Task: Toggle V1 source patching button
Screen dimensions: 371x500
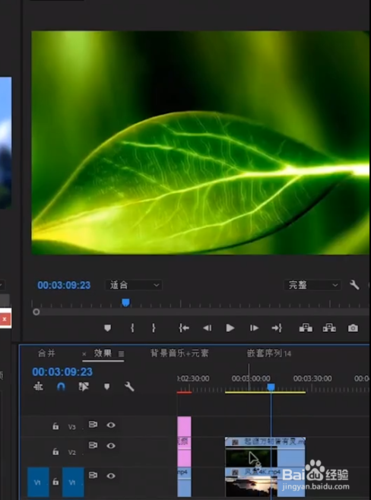Action: pyautogui.click(x=38, y=482)
